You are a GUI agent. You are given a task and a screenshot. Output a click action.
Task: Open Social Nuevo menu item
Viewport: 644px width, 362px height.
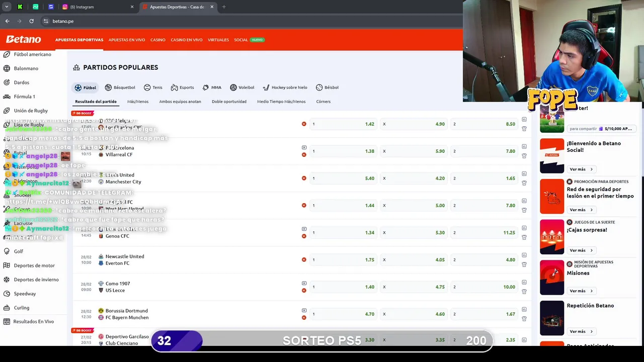click(x=249, y=40)
